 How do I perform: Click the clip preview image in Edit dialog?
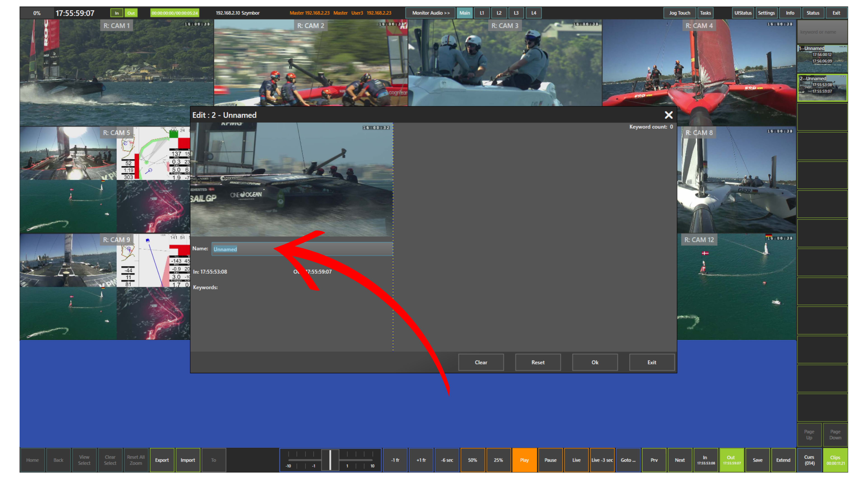pyautogui.click(x=292, y=180)
